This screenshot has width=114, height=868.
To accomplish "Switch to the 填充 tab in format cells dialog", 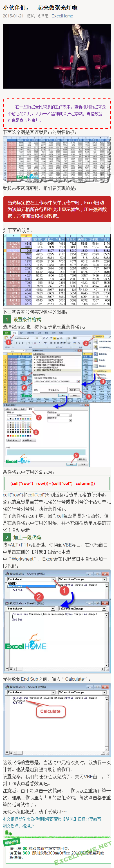I will click(x=30, y=409).
